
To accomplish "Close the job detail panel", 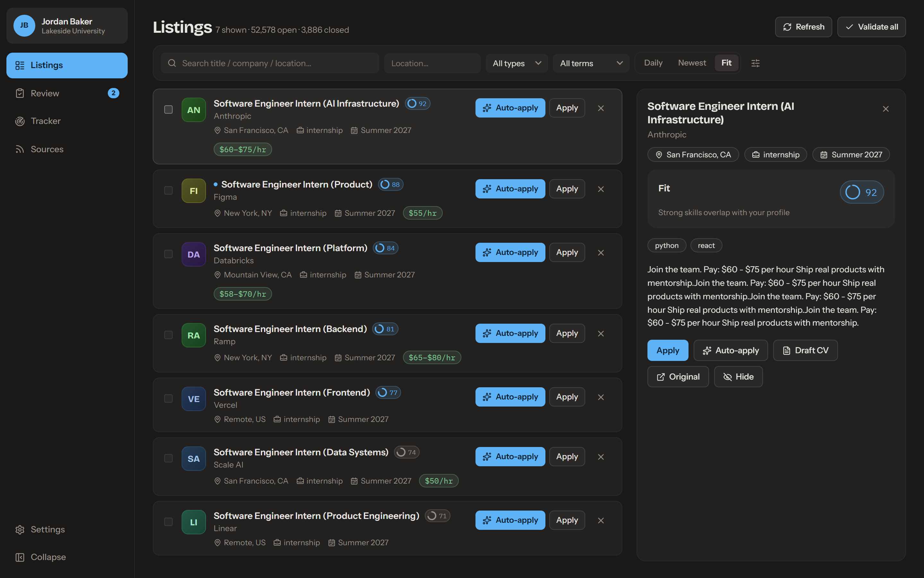I will pos(886,109).
